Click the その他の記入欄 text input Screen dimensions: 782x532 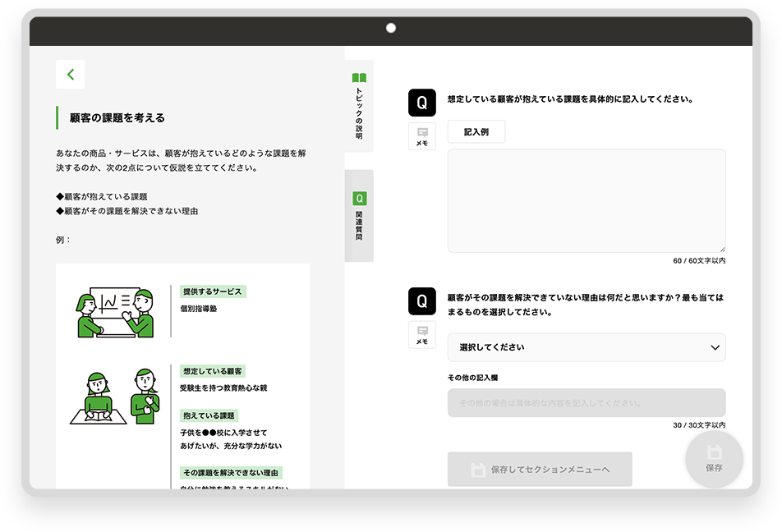586,403
